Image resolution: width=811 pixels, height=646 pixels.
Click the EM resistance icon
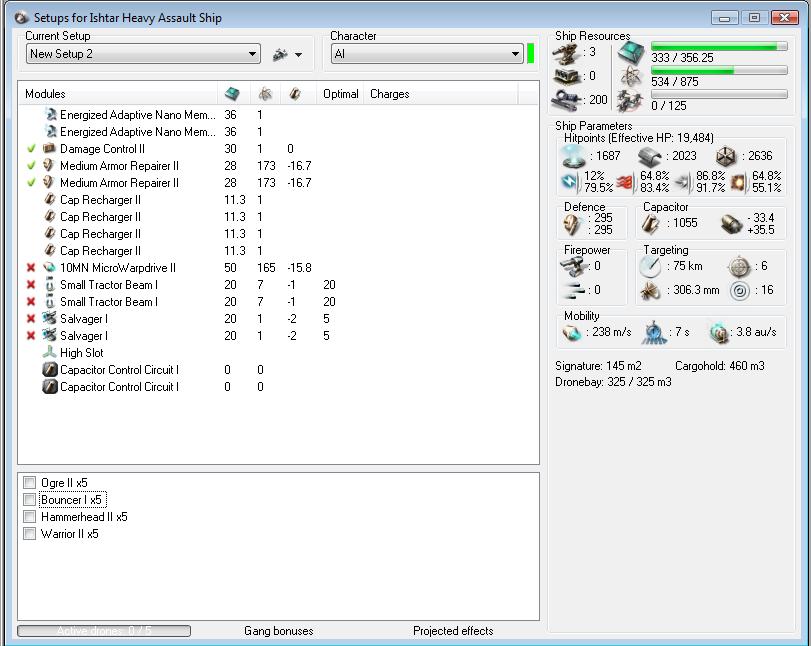[569, 182]
